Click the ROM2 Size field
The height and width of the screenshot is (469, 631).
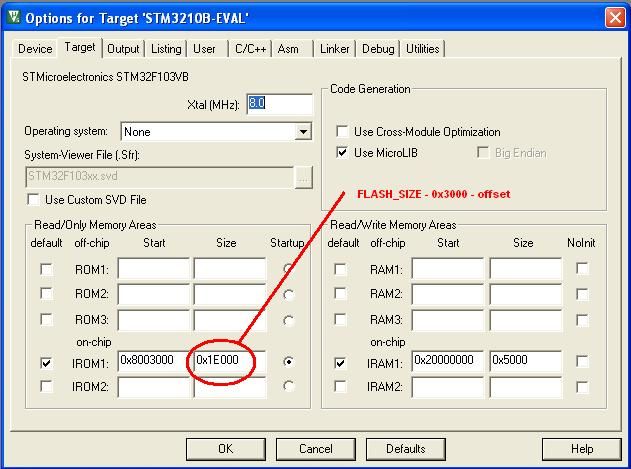(229, 294)
